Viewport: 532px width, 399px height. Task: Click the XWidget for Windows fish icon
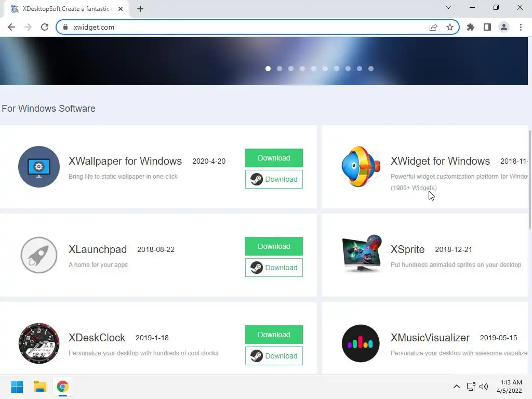(361, 167)
